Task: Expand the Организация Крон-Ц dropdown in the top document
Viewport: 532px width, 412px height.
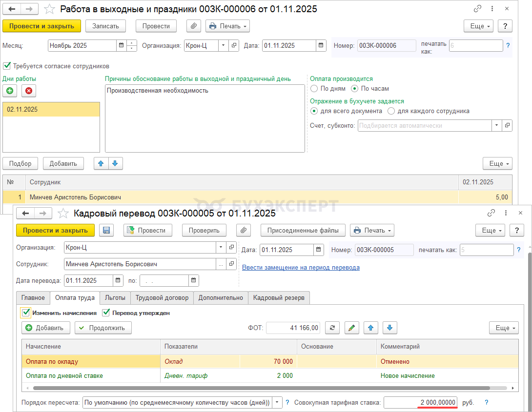Action: tap(223, 45)
